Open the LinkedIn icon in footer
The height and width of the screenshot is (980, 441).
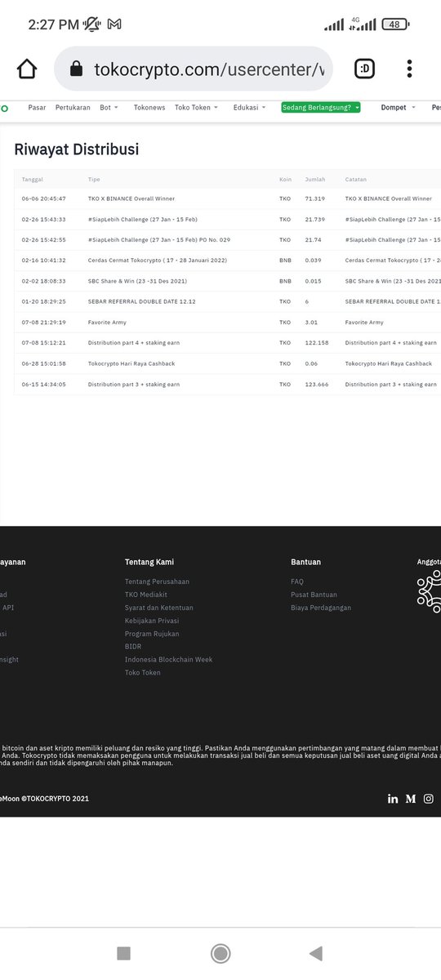pos(393,799)
